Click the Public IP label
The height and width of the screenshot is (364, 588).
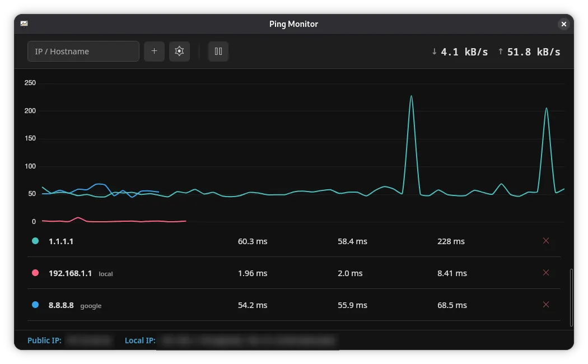click(x=44, y=340)
